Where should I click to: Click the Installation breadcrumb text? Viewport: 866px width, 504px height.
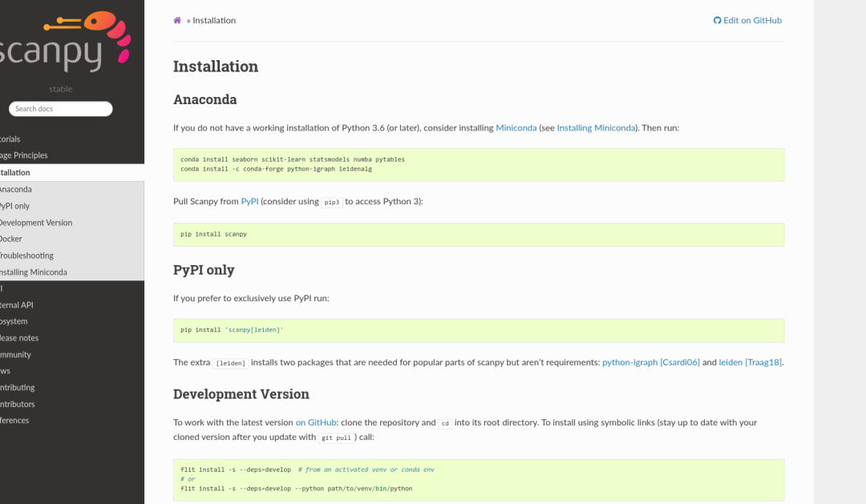click(214, 20)
